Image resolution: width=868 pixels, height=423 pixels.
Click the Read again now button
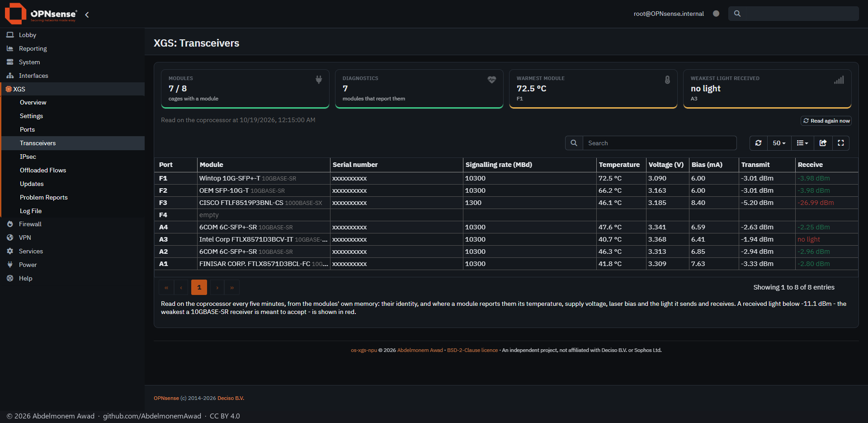pos(826,121)
